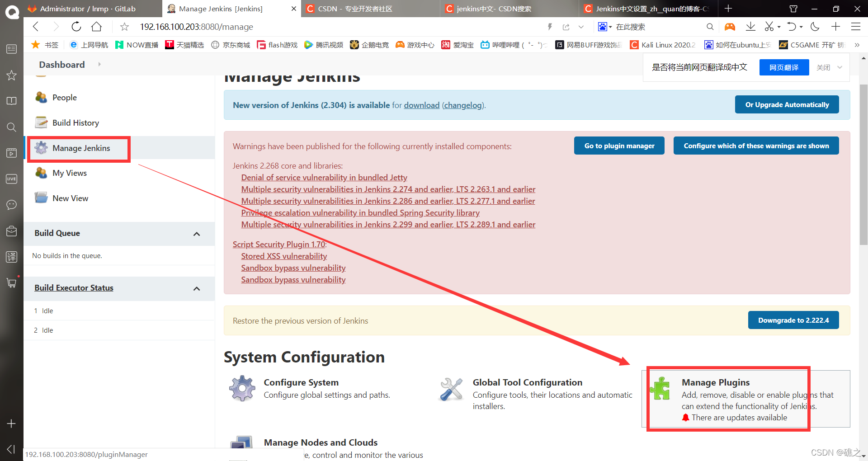This screenshot has height=461, width=868.
Task: Click Configure which of these warnings are shown
Action: tap(756, 146)
